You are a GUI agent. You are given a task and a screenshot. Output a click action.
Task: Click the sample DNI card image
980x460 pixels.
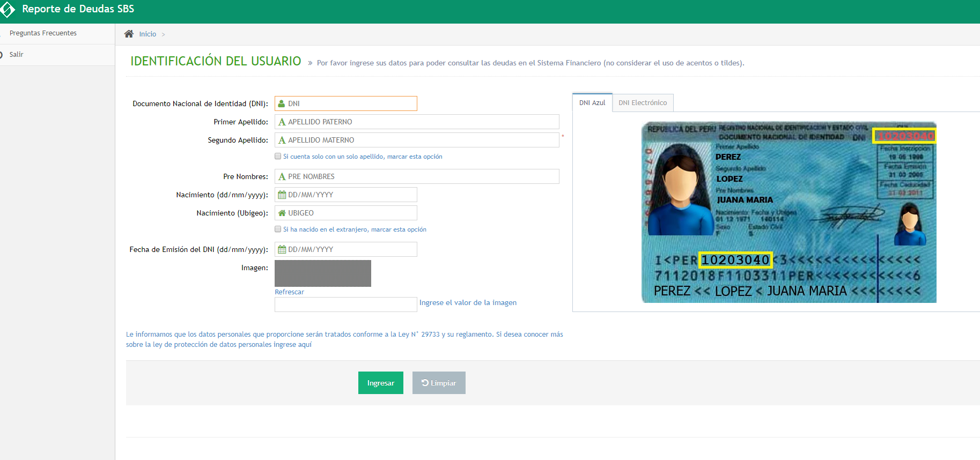pyautogui.click(x=789, y=212)
